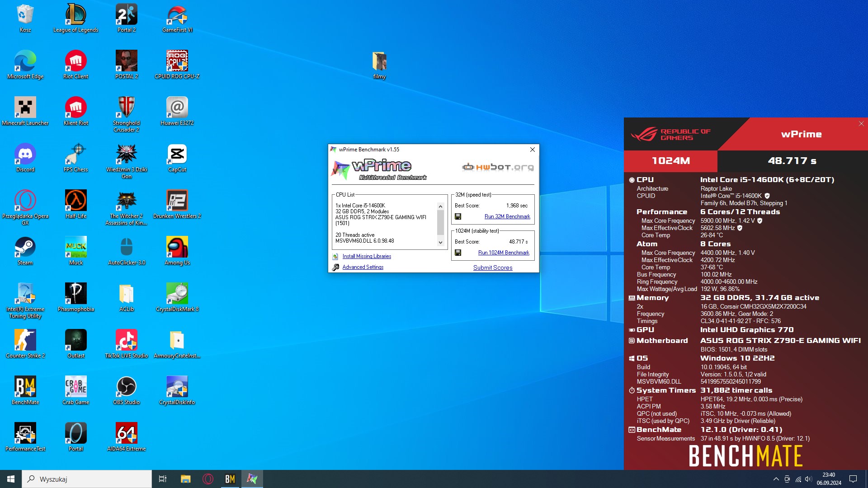Open wPrime Advanced Settings link
868x488 pixels.
[363, 267]
